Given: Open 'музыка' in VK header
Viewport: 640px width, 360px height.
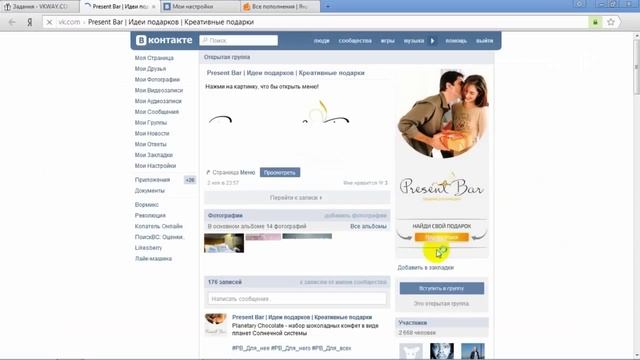Looking at the screenshot, I should tap(413, 41).
